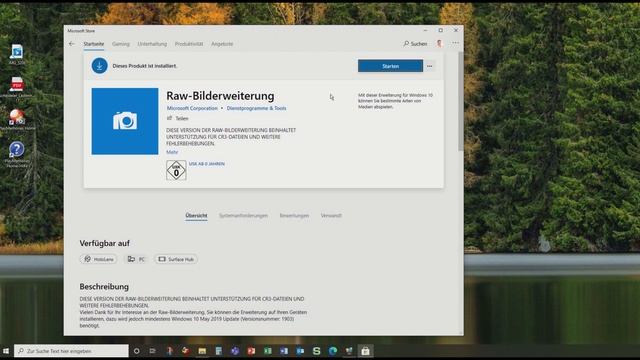Open Task View on the taskbar

coord(153,351)
